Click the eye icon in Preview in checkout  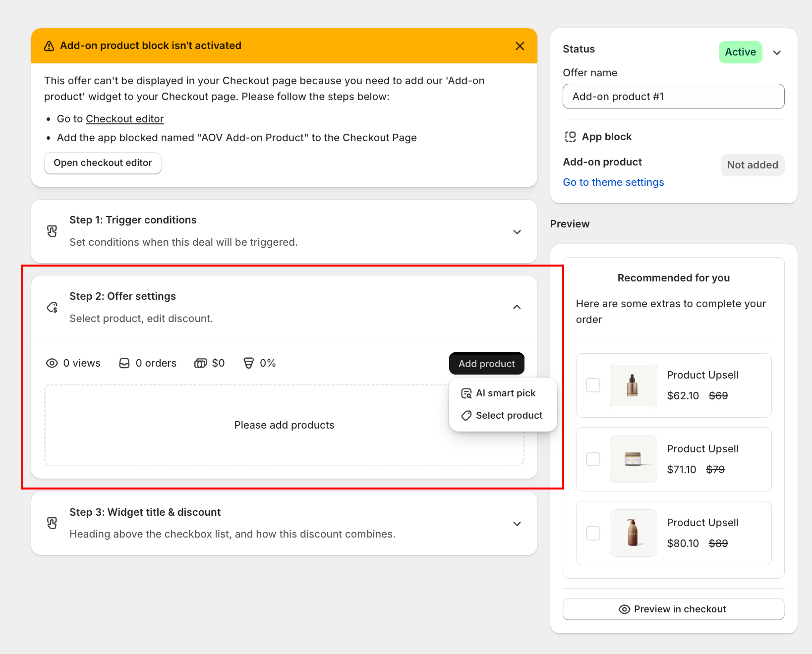(625, 609)
